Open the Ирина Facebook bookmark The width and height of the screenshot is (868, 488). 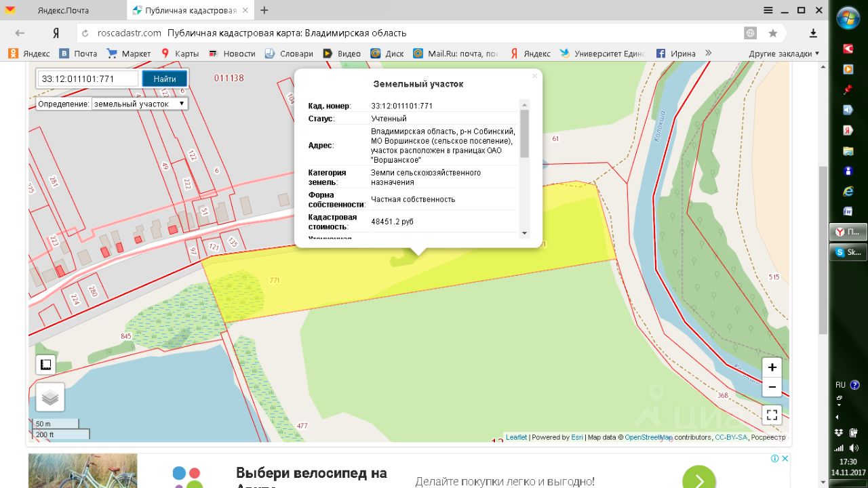(x=676, y=54)
